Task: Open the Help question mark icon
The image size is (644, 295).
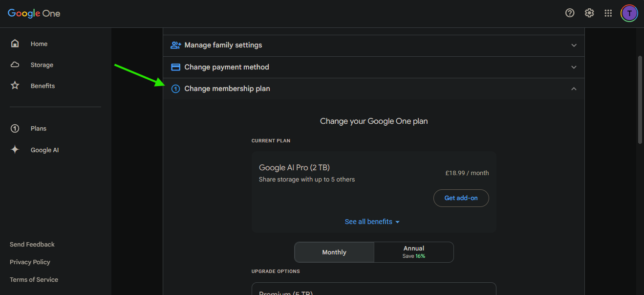Action: tap(570, 13)
